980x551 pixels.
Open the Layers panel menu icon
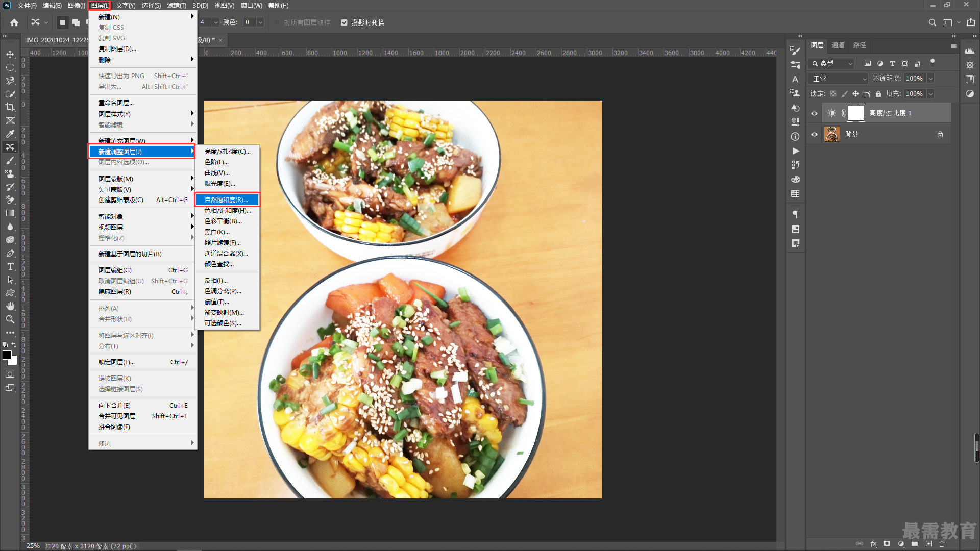coord(953,46)
